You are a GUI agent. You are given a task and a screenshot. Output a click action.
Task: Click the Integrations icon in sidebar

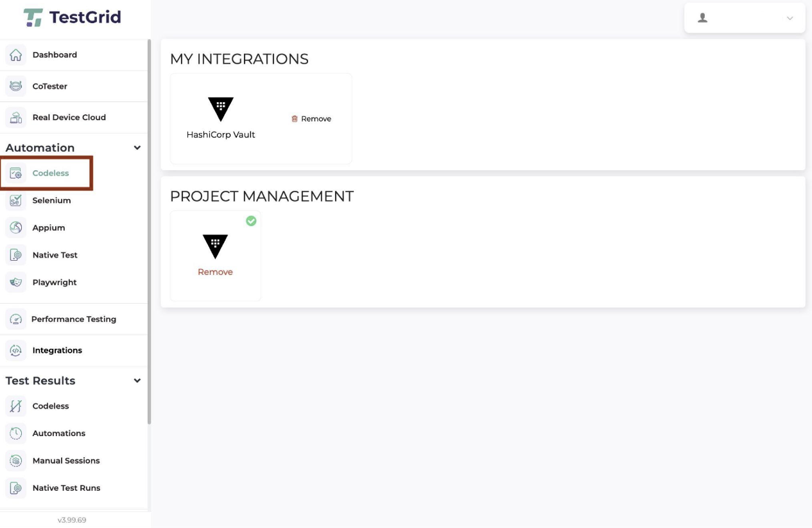(x=16, y=350)
